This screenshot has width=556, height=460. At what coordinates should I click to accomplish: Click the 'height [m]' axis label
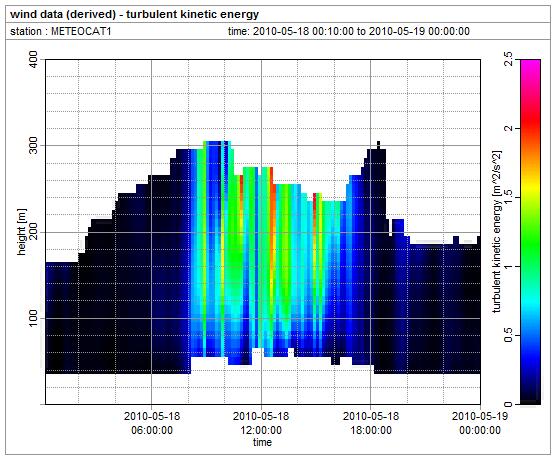pyautogui.click(x=22, y=232)
